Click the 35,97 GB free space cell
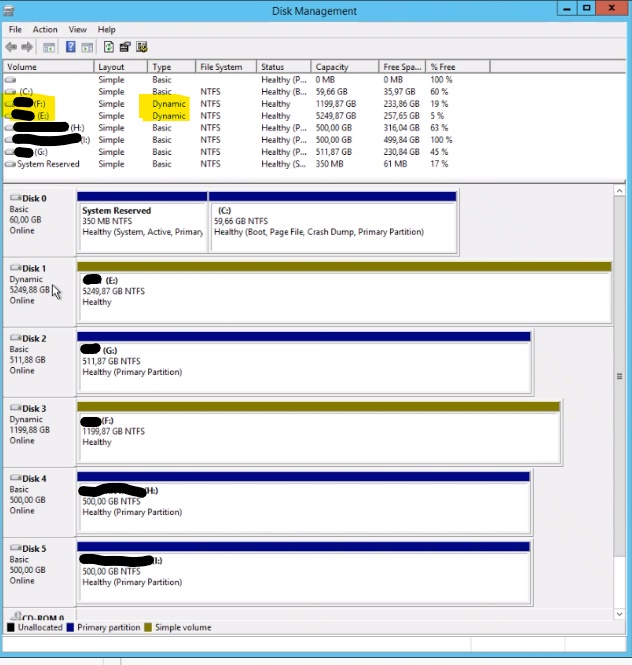This screenshot has height=665, width=632. pyautogui.click(x=400, y=92)
